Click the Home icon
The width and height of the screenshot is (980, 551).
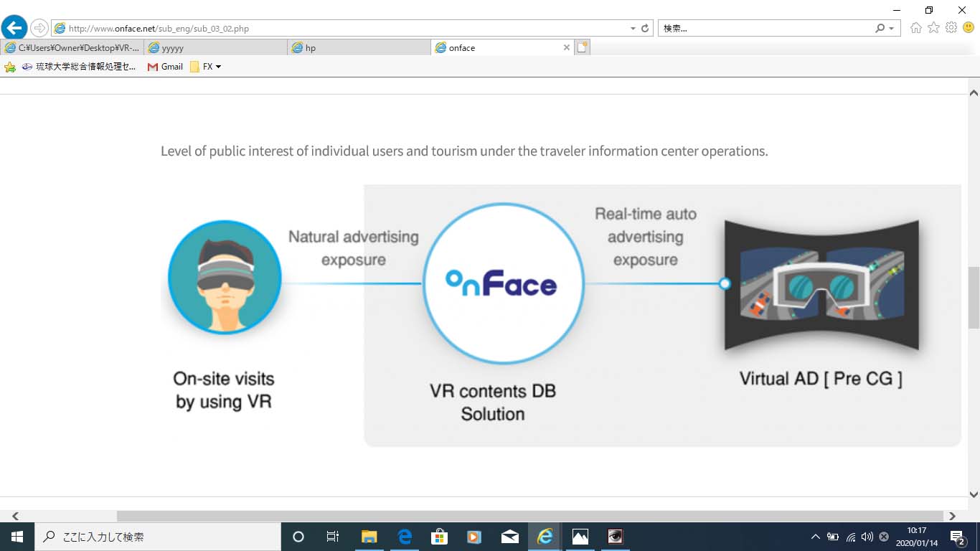coord(916,28)
